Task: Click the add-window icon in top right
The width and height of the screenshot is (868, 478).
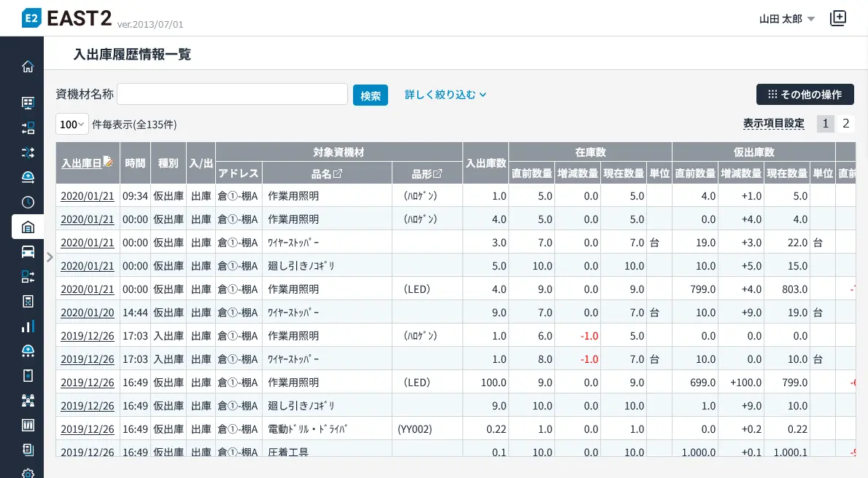Action: tap(838, 19)
